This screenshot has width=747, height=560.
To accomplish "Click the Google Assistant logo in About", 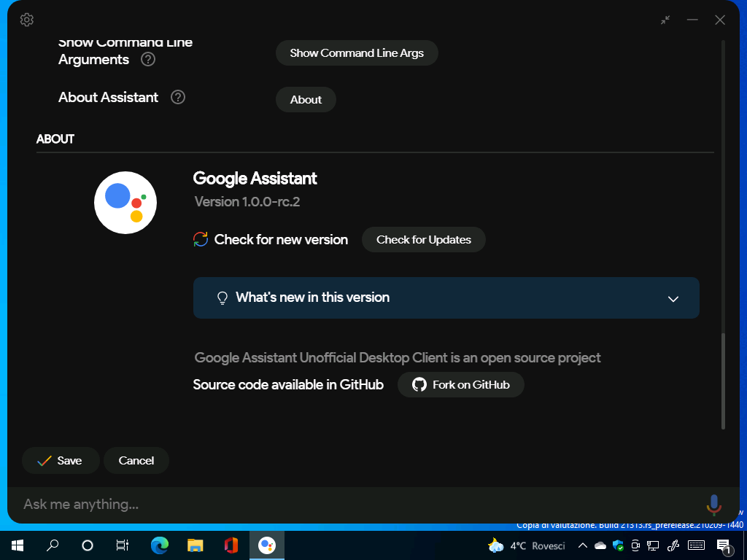I will point(125,203).
